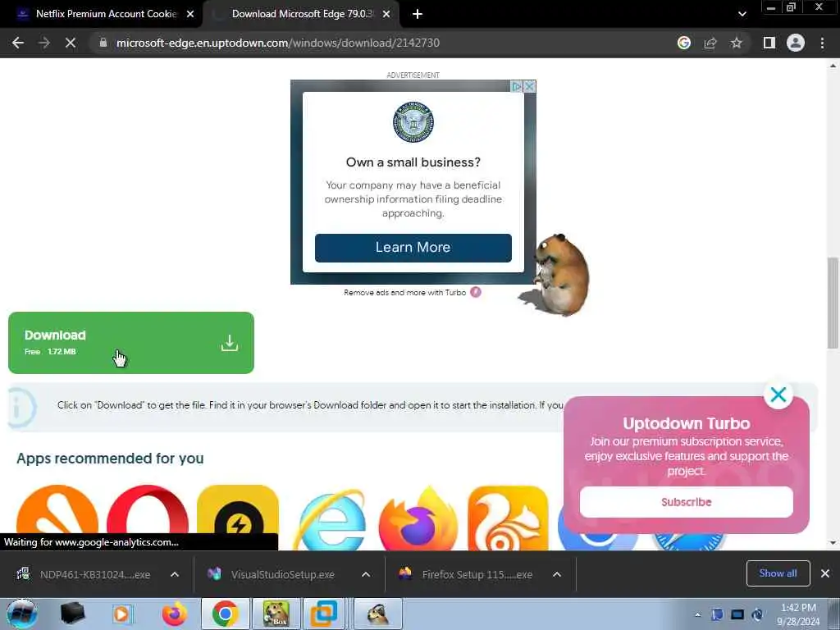Open the hamster Box taskbar app
Viewport: 840px width, 630px height.
click(x=276, y=614)
